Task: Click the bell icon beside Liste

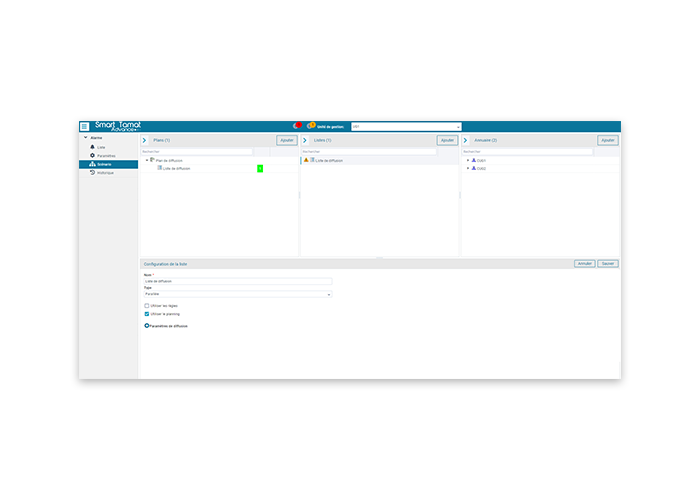Action: 92,147
